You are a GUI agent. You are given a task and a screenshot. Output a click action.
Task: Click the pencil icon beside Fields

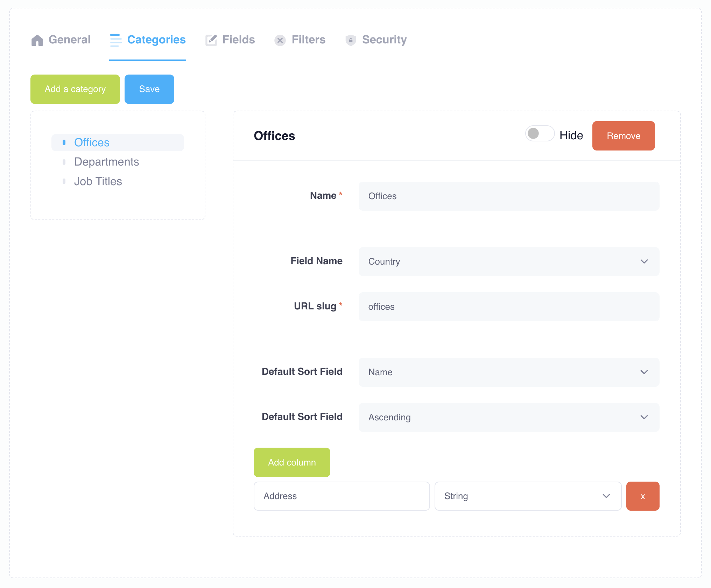coord(211,40)
